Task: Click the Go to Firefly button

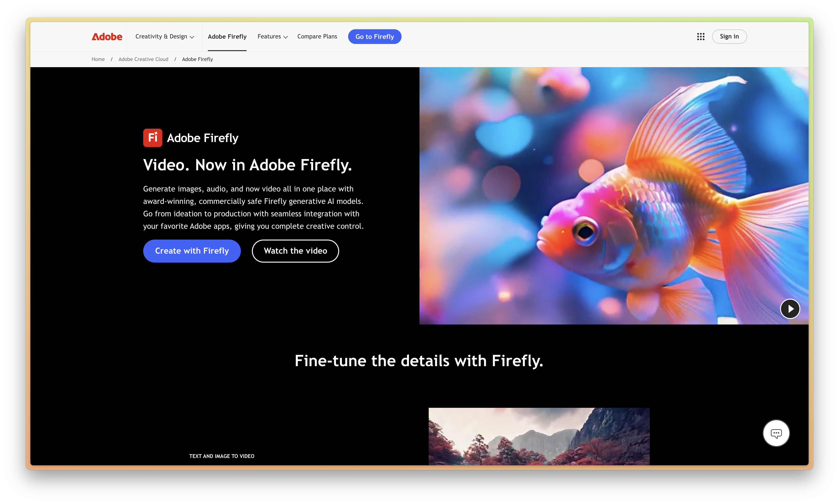Action: coord(375,36)
